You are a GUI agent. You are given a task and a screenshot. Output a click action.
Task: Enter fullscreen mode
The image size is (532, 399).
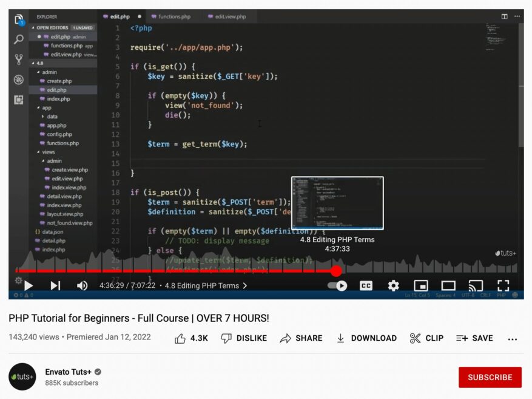pos(503,285)
